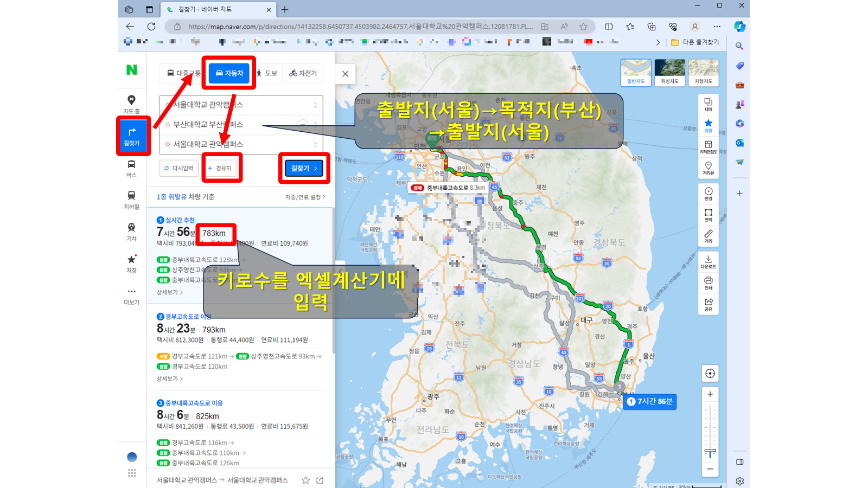Open Edge settings and more menu

(x=717, y=27)
